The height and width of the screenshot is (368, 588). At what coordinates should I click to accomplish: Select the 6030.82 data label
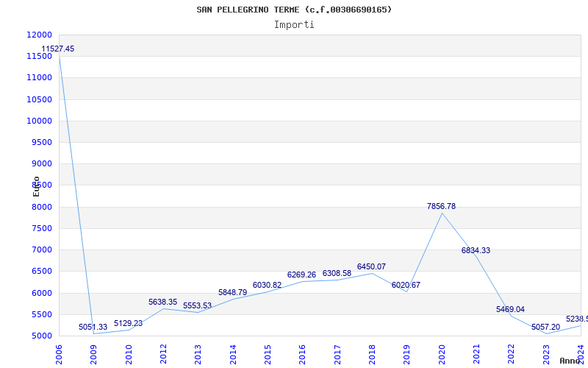point(267,285)
